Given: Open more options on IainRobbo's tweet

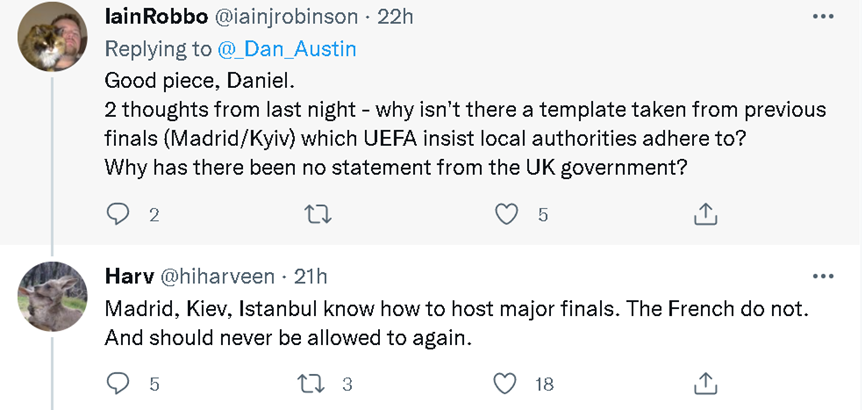Looking at the screenshot, I should click(823, 17).
